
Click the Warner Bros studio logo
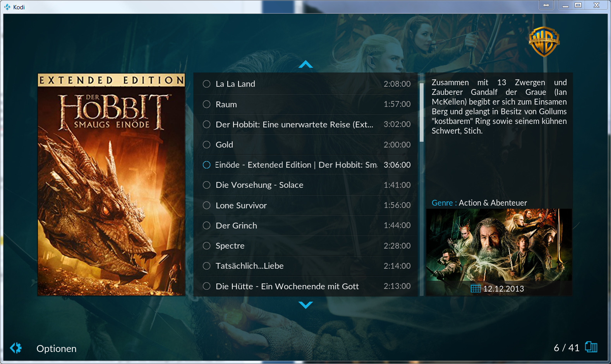click(544, 41)
